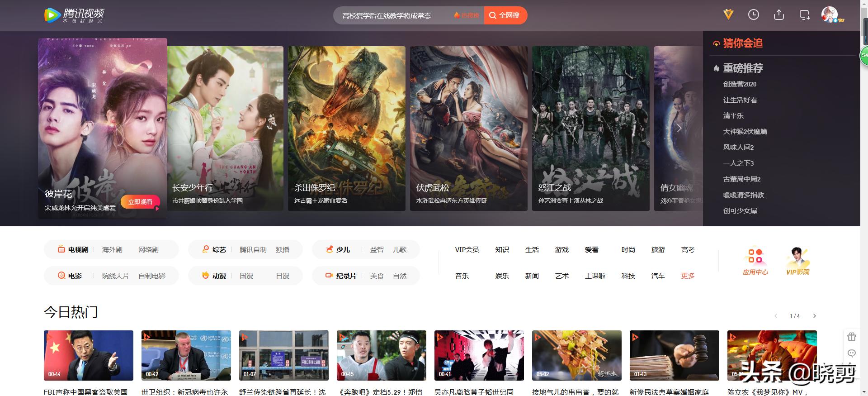Click the 纪录片 camera icon
The image size is (868, 396).
(330, 275)
